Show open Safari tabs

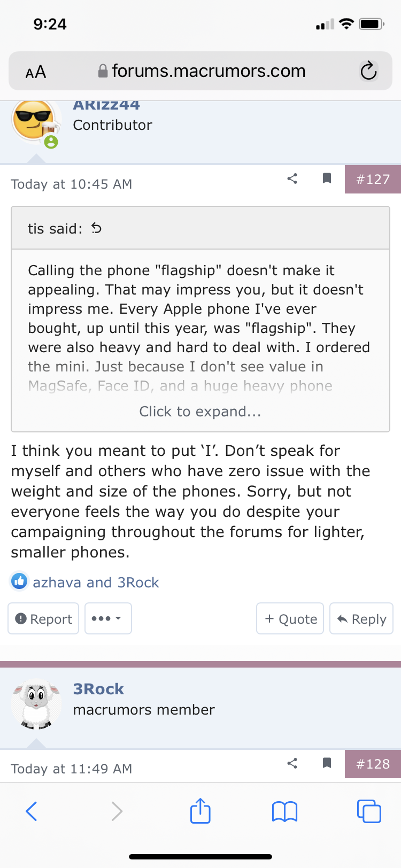pos(368,811)
